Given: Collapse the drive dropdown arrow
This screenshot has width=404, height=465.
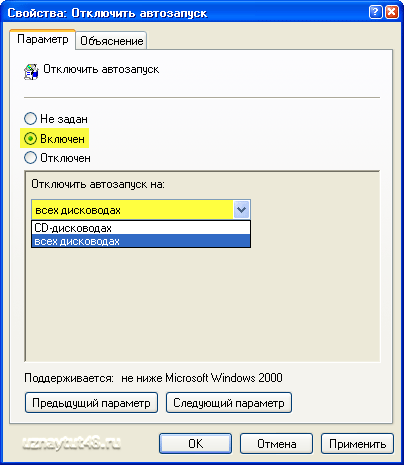Looking at the screenshot, I should [x=241, y=210].
